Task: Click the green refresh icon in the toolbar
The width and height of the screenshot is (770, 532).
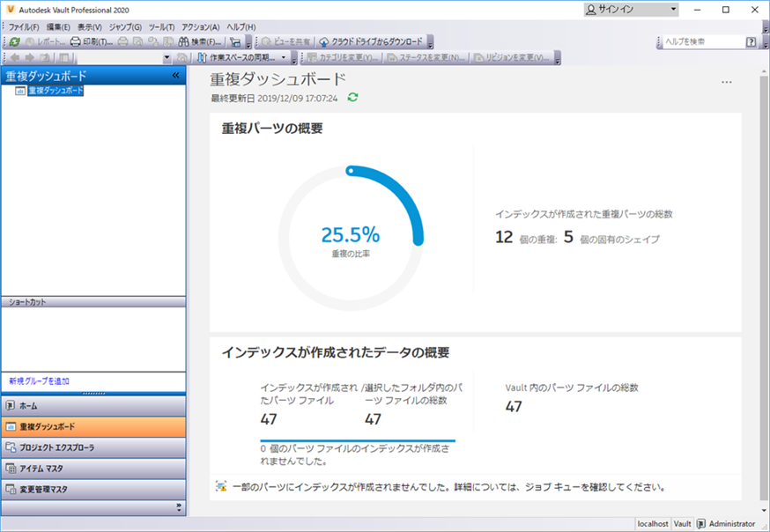Action: click(15, 42)
